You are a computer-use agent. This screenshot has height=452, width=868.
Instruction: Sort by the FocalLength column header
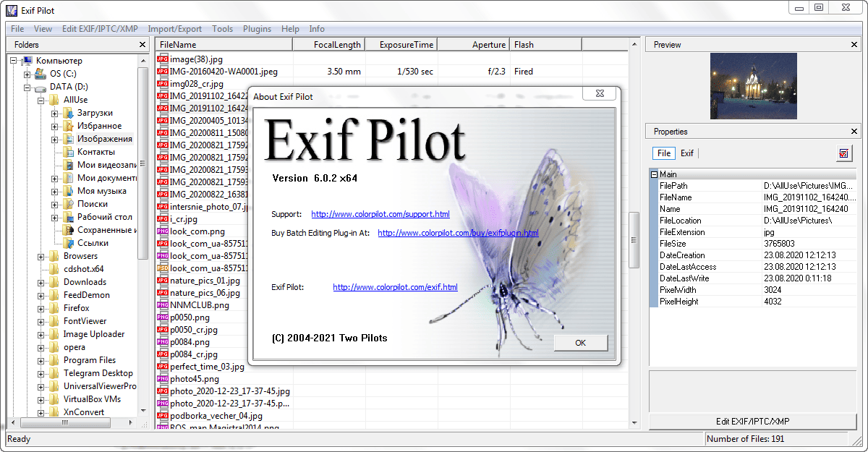(x=328, y=45)
